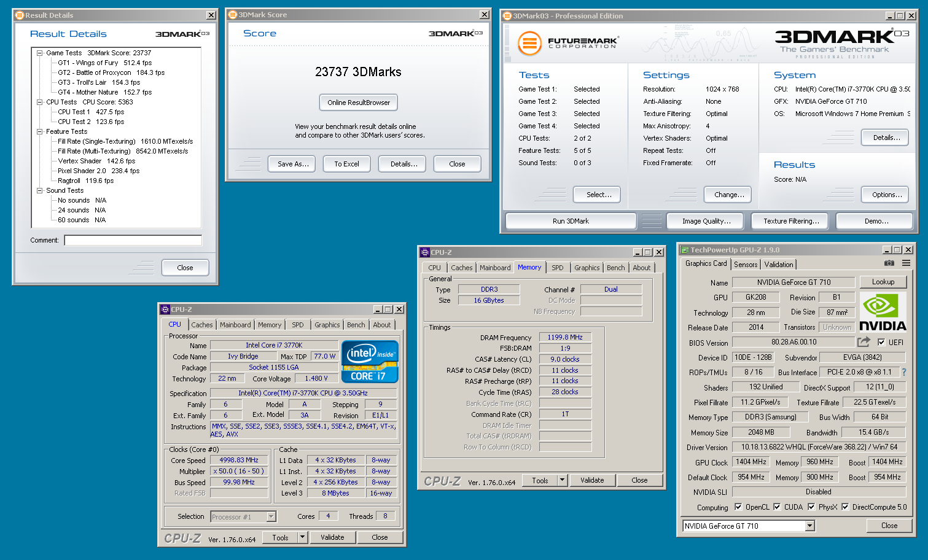Open the Processor #1 selection dropdown
Screen dimensions: 928x560
pyautogui.click(x=271, y=517)
